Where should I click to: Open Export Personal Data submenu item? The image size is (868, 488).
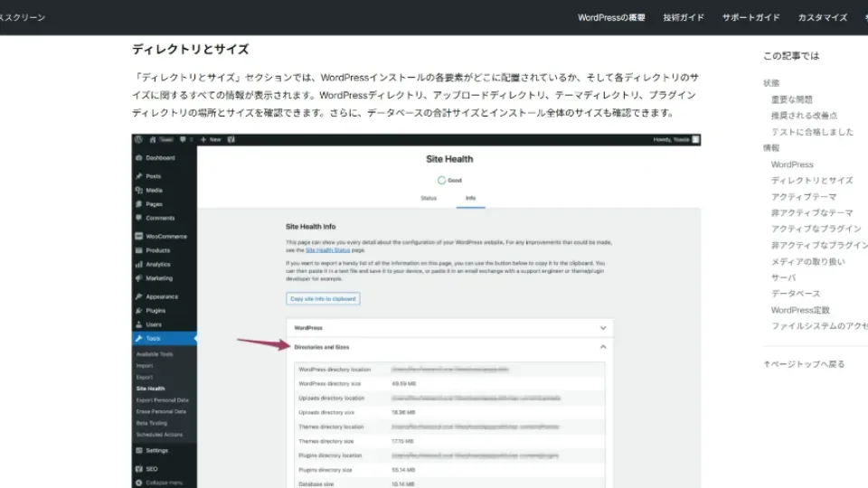162,400
